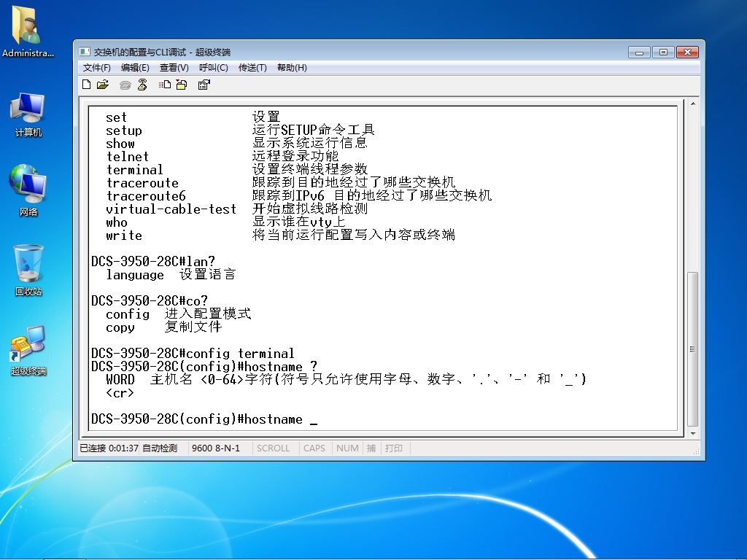Click the 'copy' command text
This screenshot has width=747, height=560.
click(x=120, y=327)
